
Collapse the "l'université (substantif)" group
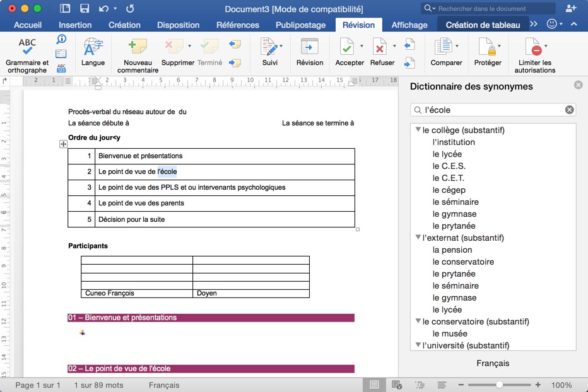coord(418,345)
